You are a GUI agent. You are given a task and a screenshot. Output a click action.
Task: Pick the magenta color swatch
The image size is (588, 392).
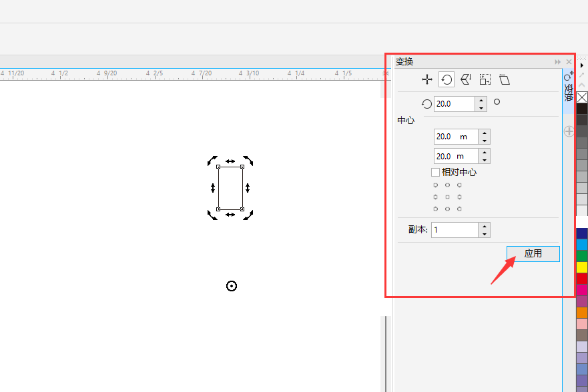pos(582,289)
